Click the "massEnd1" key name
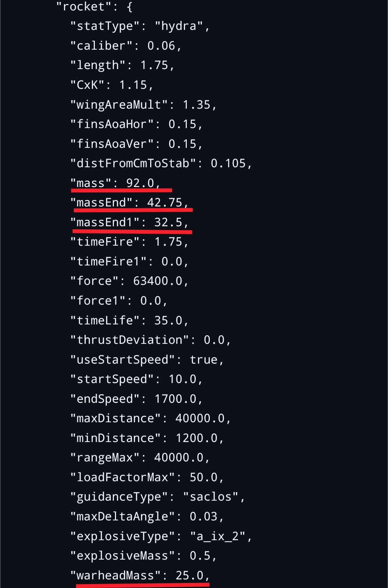Viewport: 388px width, 588px height. tap(105, 223)
